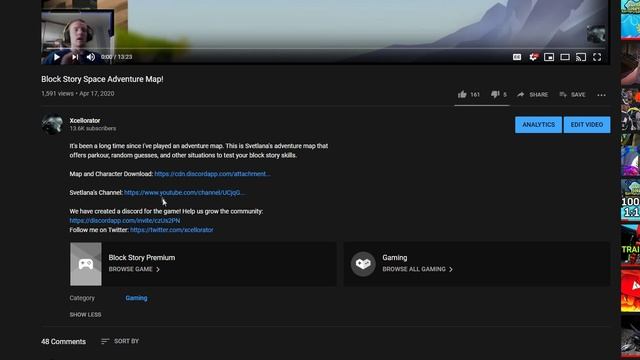Screen dimensions: 640x360
Task: Skip to next video
Action: tap(75, 57)
